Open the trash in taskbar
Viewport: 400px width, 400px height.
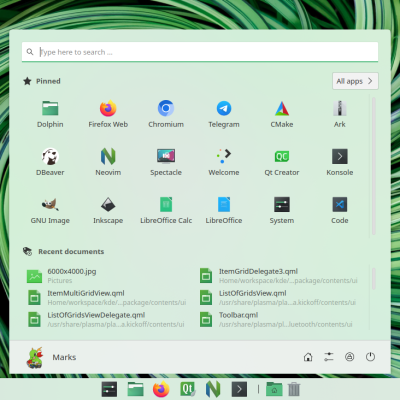pos(294,389)
